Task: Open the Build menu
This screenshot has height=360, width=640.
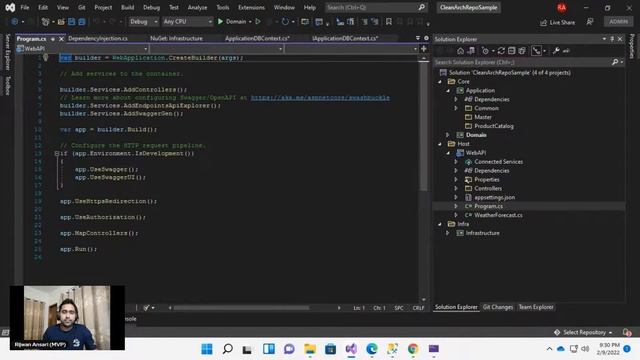Action: pos(127,7)
